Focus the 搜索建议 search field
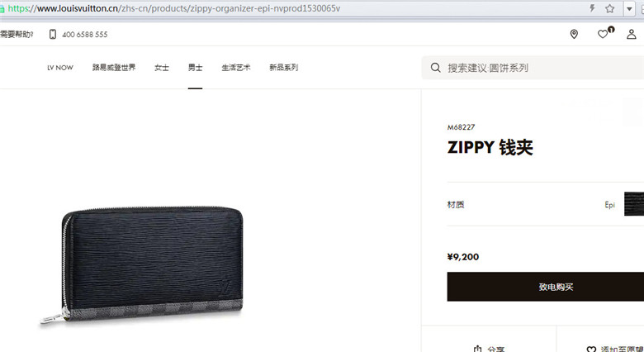Screen dimensions: 644x352 (533, 68)
